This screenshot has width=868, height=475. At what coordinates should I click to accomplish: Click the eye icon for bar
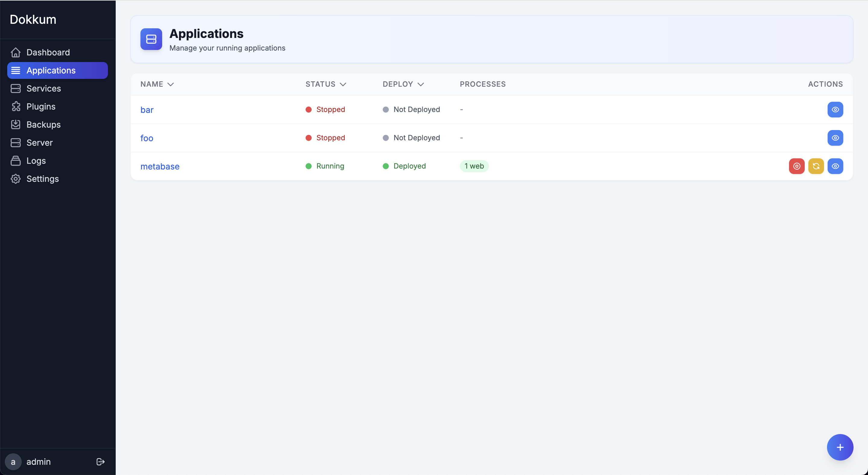[x=835, y=109]
